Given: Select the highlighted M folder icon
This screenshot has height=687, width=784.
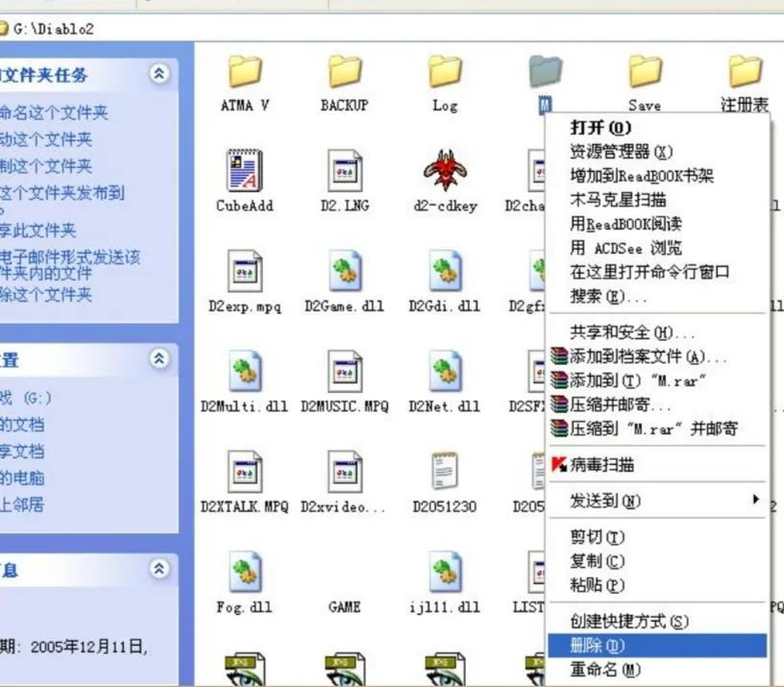Looking at the screenshot, I should tap(545, 71).
